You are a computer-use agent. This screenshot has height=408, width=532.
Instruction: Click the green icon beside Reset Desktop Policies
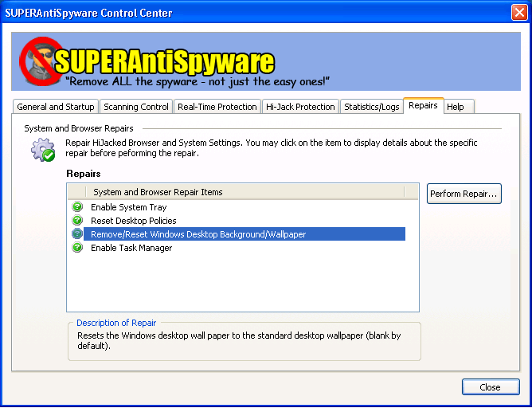(x=77, y=221)
